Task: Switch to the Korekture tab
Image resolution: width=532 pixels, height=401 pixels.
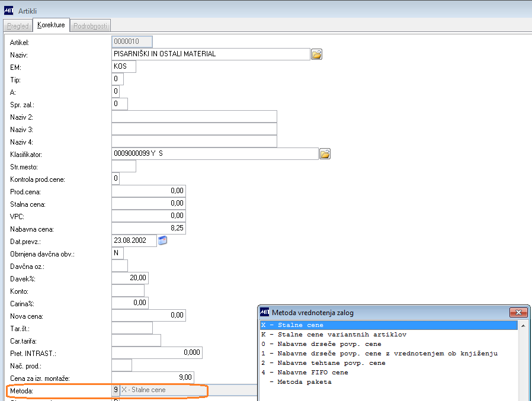Action: tap(51, 25)
